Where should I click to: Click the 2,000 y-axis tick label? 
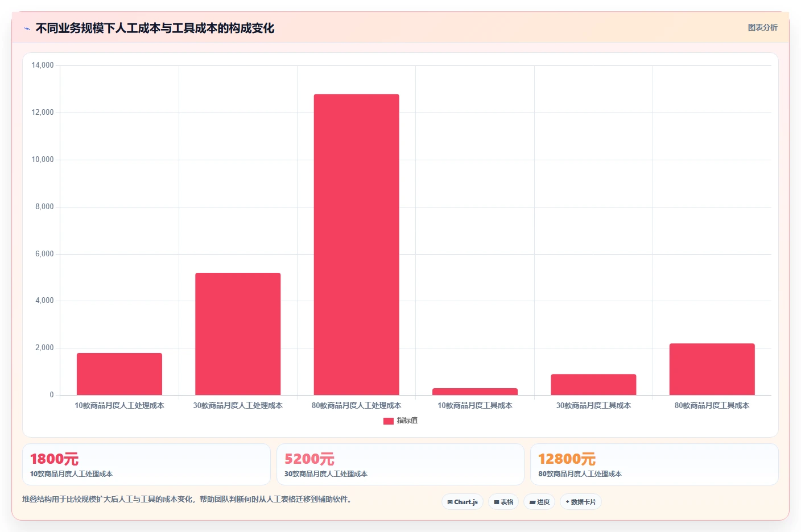44,348
